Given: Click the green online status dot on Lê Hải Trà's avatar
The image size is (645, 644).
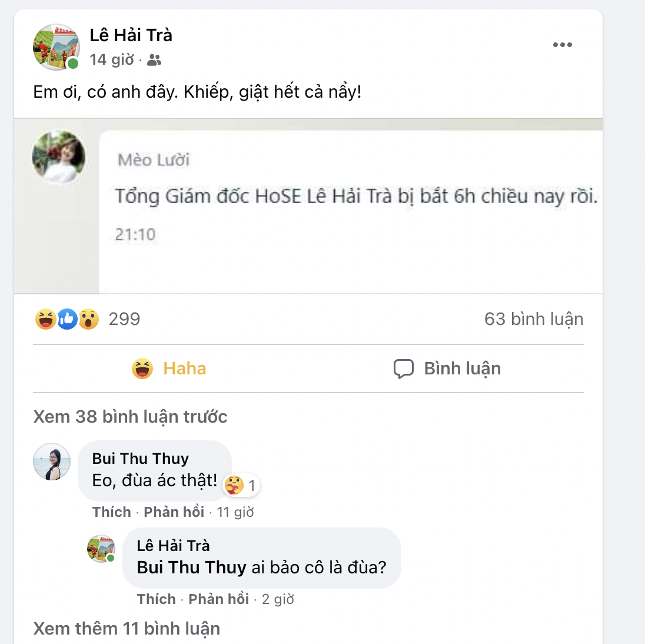Looking at the screenshot, I should 74,63.
